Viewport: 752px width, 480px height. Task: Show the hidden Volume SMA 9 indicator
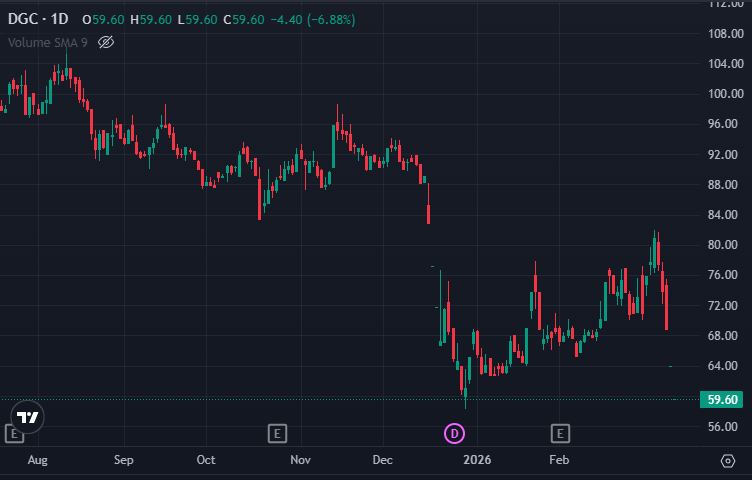tap(107, 42)
